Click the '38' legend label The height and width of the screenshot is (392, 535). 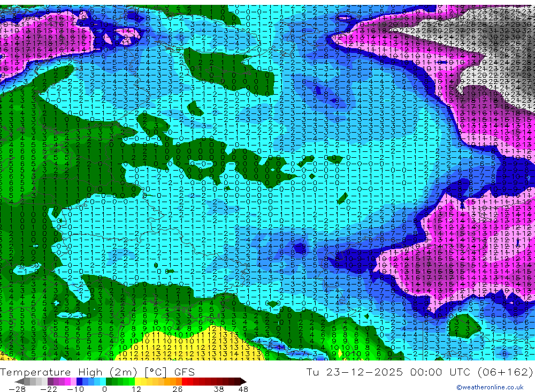coord(219,389)
